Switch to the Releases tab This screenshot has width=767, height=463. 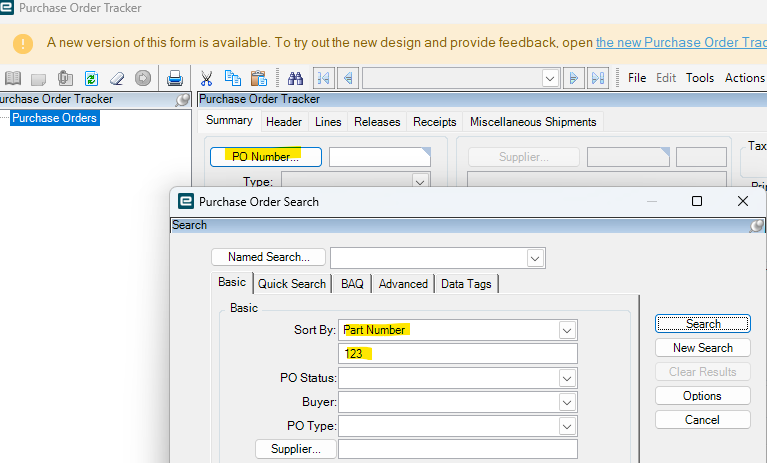[377, 122]
